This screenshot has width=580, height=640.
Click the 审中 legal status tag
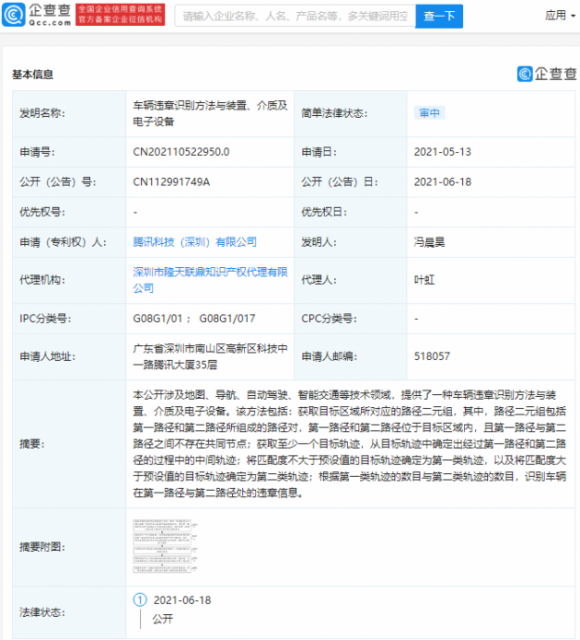(429, 113)
